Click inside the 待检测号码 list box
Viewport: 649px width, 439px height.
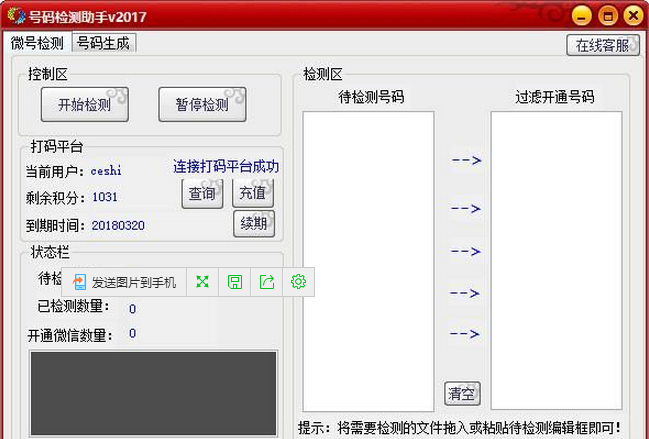(368, 261)
